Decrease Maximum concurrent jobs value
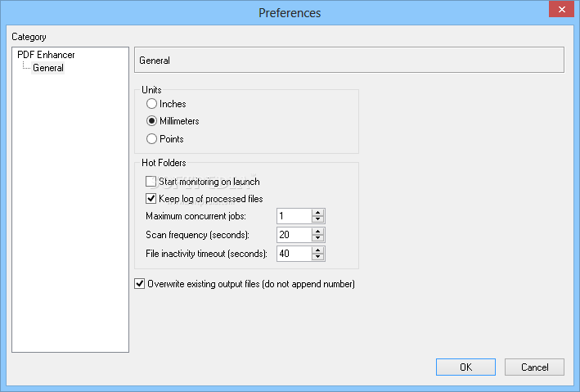Screen dimensions: 580x392 pos(317,219)
